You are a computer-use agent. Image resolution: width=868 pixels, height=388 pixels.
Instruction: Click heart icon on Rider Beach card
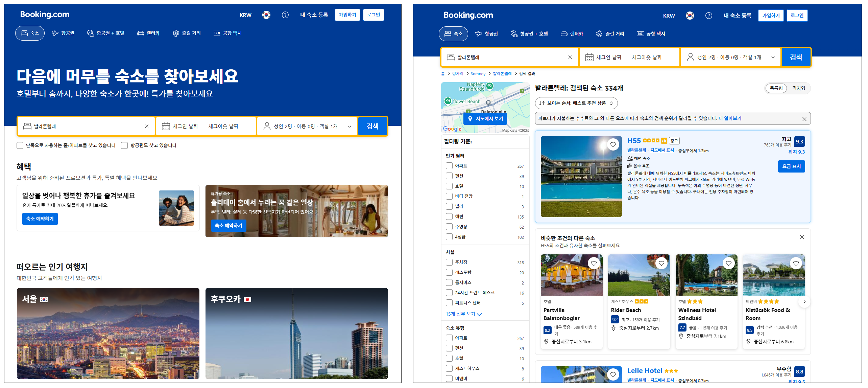point(661,263)
